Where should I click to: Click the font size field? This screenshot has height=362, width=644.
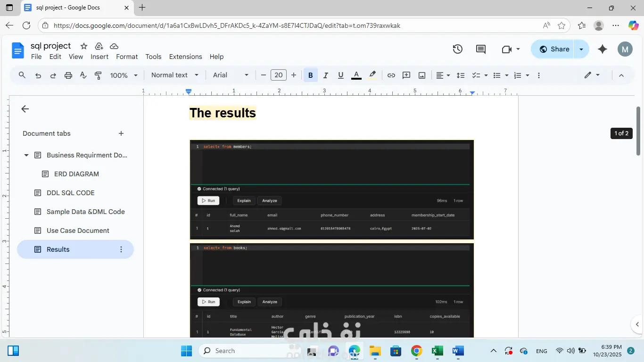[279, 75]
